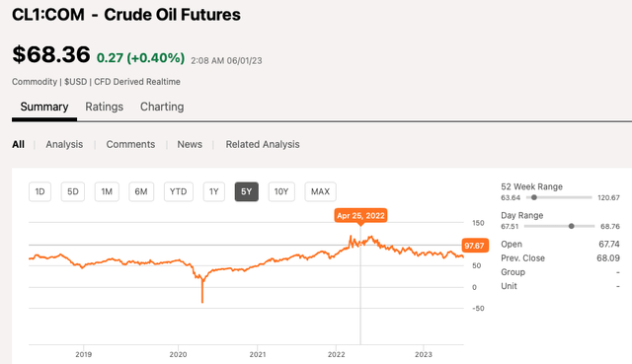Switch chart to 6M range
The width and height of the screenshot is (632, 364).
pyautogui.click(x=141, y=191)
